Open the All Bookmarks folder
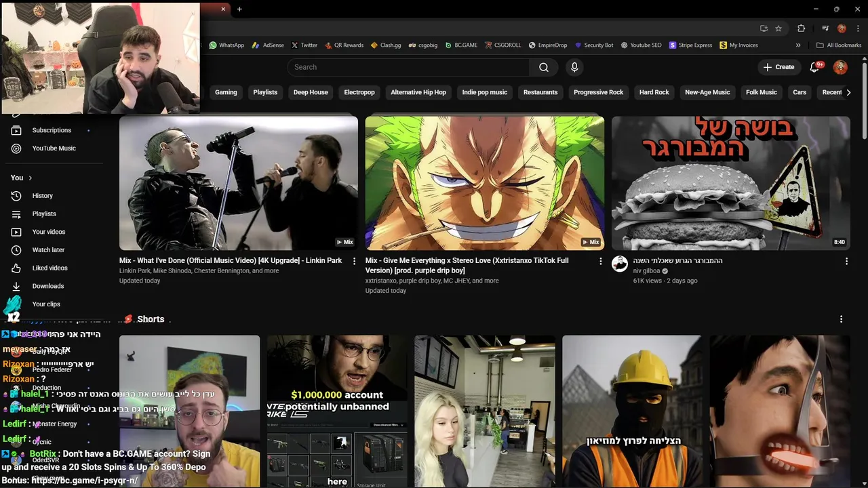 point(839,45)
